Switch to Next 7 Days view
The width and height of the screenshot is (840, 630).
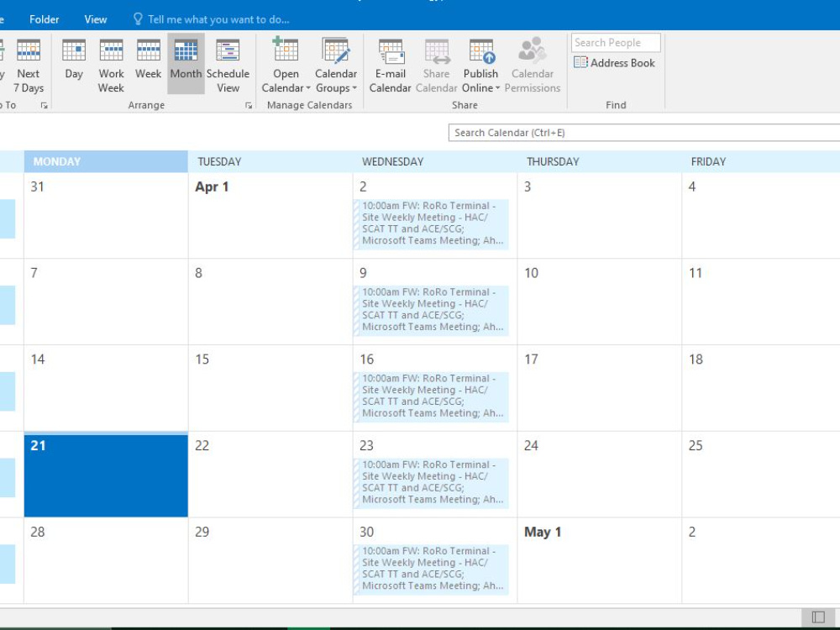(x=29, y=66)
